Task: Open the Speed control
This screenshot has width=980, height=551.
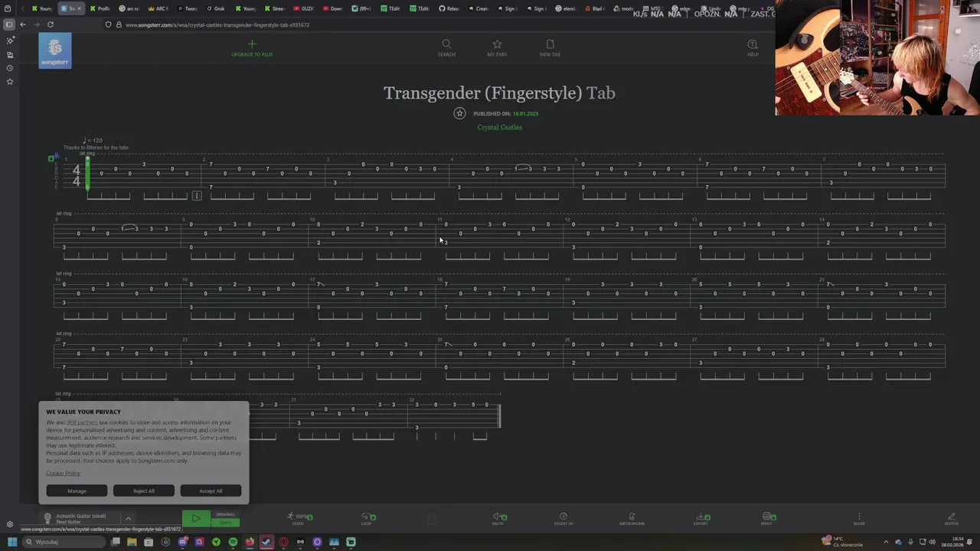Action: (298, 519)
